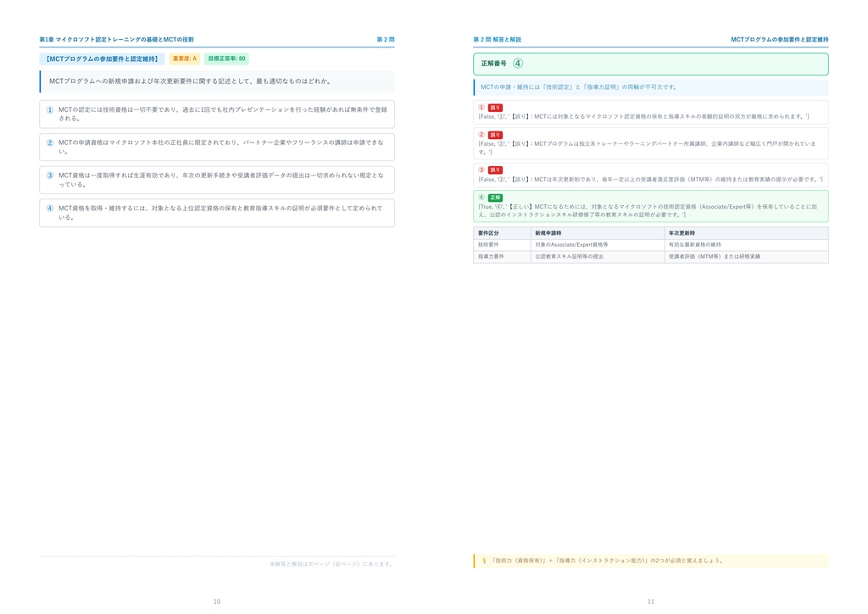Click the red 誤り badge for explanation ①

coord(495,108)
